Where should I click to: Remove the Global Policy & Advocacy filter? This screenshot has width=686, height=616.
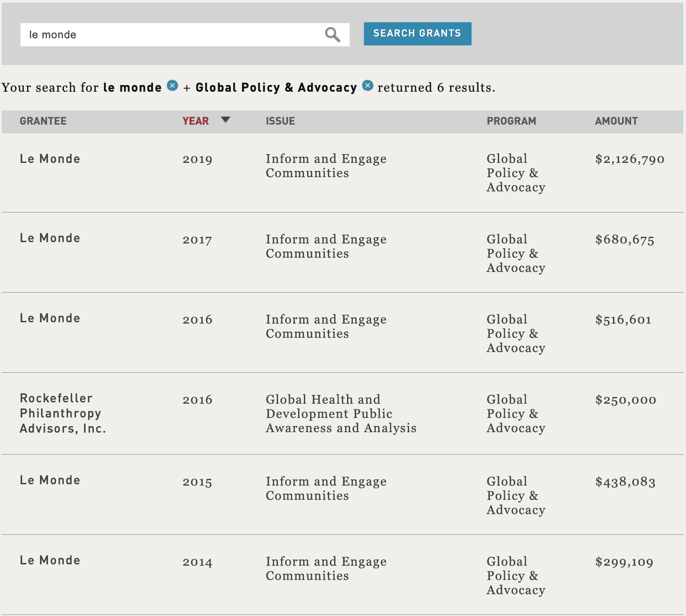tap(367, 85)
